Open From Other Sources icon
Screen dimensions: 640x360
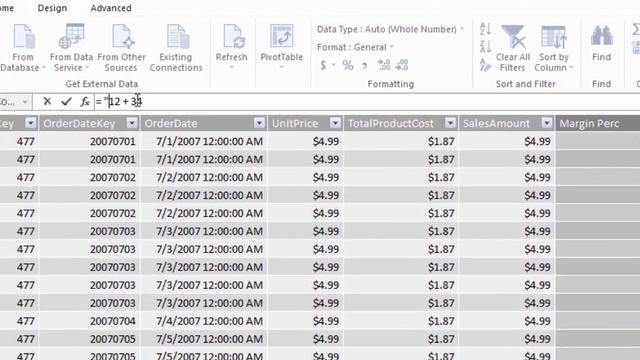(122, 37)
